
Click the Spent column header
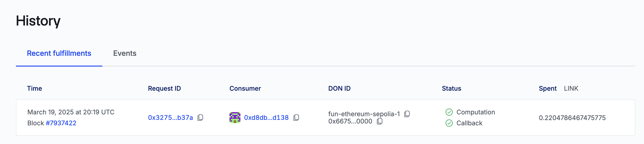point(548,88)
